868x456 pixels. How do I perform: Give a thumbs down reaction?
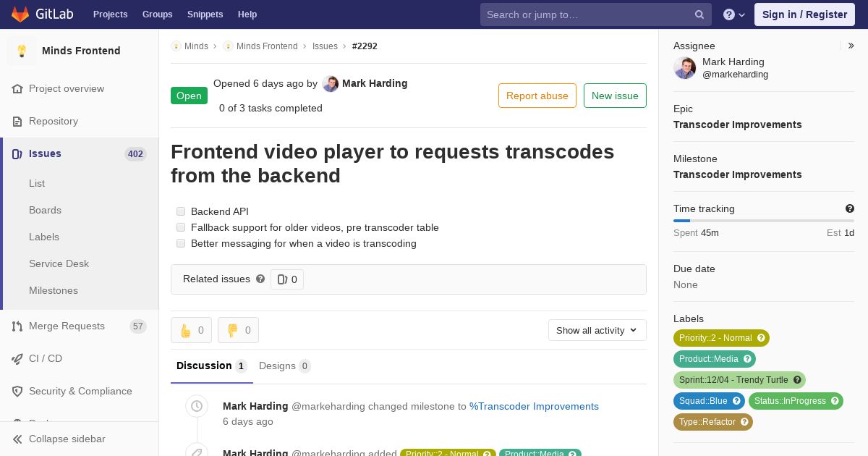click(238, 330)
